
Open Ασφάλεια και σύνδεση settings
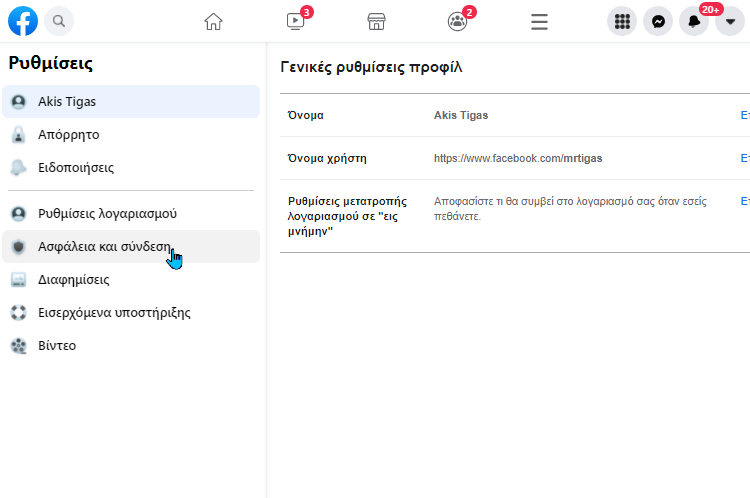pyautogui.click(x=131, y=246)
